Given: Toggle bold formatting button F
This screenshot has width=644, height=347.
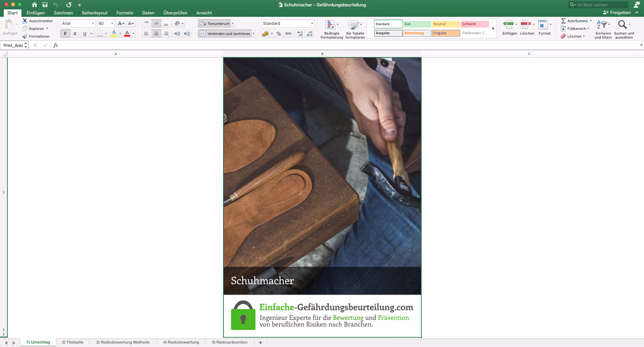Looking at the screenshot, I should click(65, 34).
